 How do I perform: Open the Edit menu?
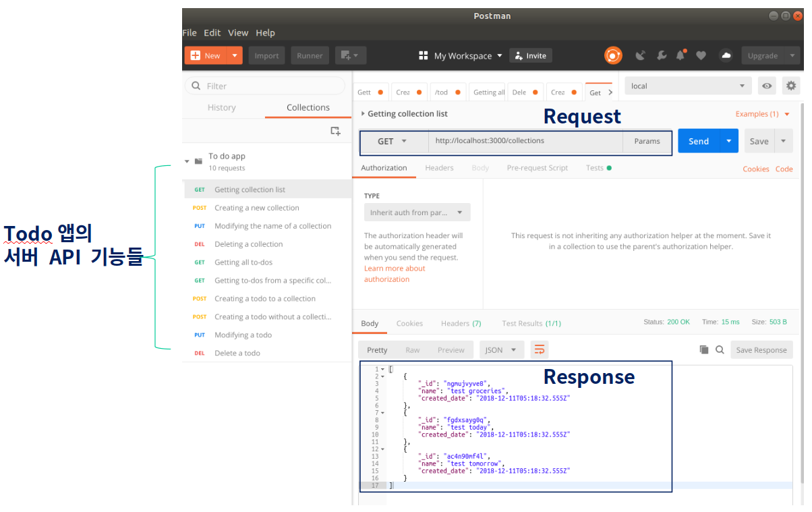(x=212, y=32)
